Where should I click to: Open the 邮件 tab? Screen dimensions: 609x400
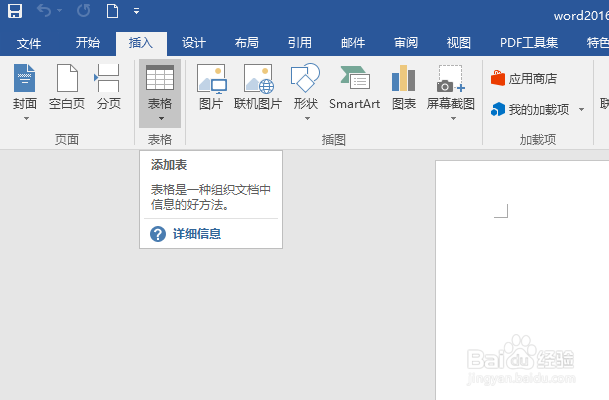tap(353, 43)
